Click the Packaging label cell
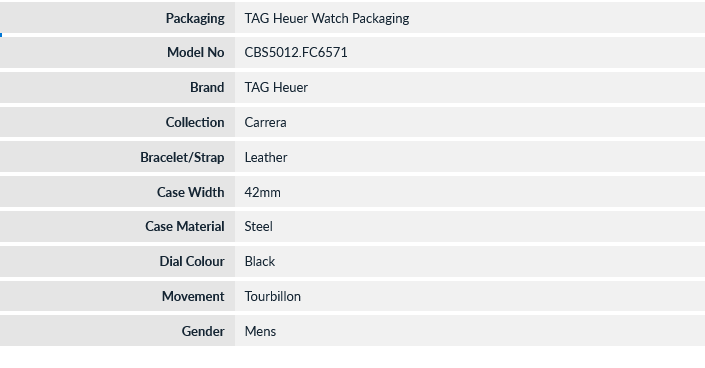705x368 pixels. click(x=117, y=18)
